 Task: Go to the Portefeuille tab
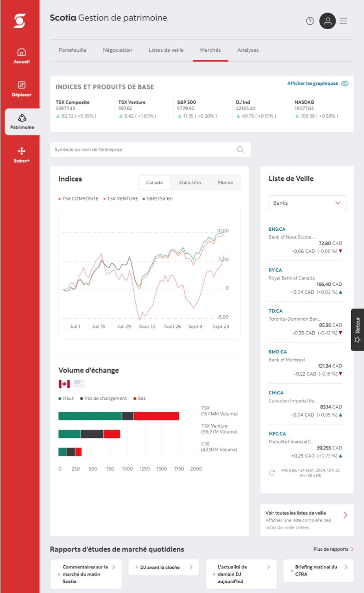point(73,50)
